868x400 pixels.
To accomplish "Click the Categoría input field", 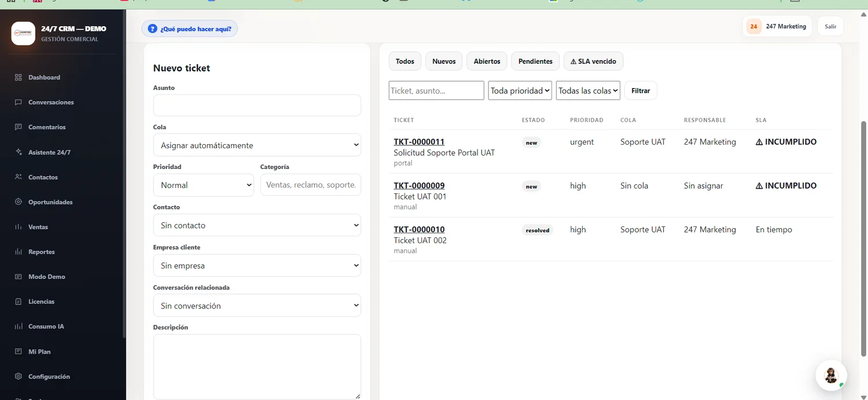I will pos(311,185).
